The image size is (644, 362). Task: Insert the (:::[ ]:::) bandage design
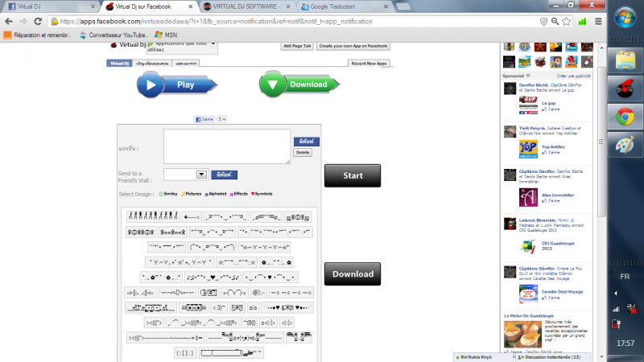coord(185,353)
